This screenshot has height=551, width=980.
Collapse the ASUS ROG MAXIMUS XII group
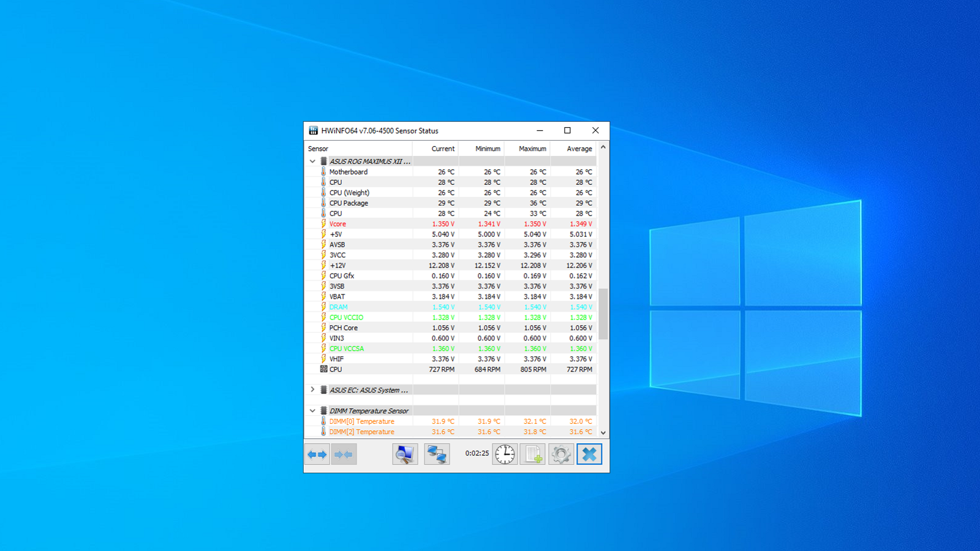312,162
